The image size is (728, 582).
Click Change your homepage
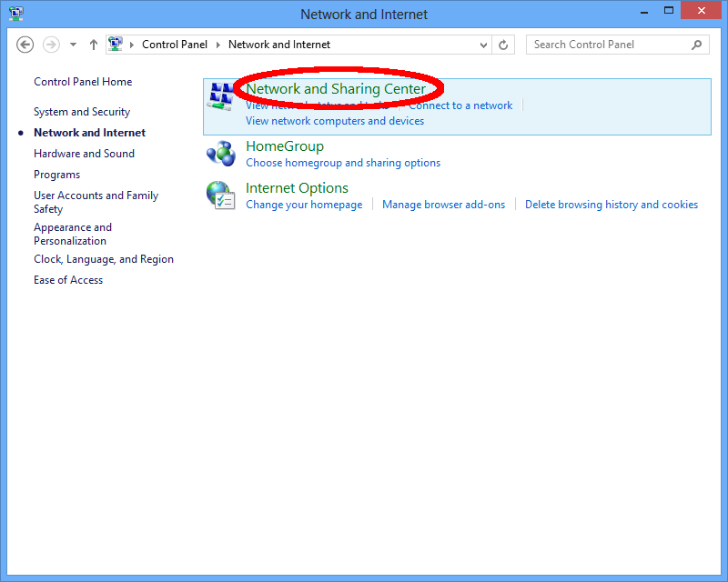(304, 205)
